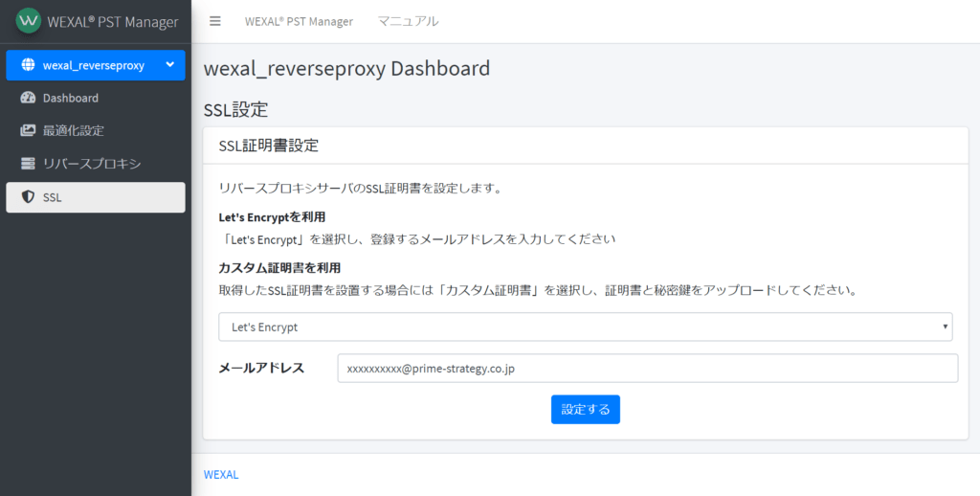
Task: Click the 最適化設定 image icon
Action: click(28, 131)
